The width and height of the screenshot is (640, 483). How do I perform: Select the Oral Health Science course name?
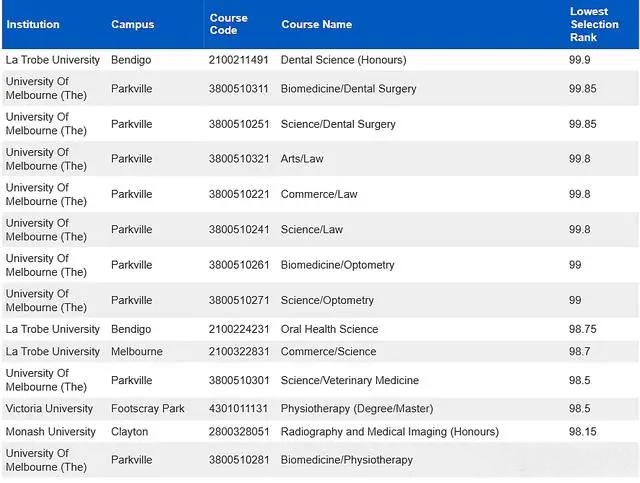(329, 329)
